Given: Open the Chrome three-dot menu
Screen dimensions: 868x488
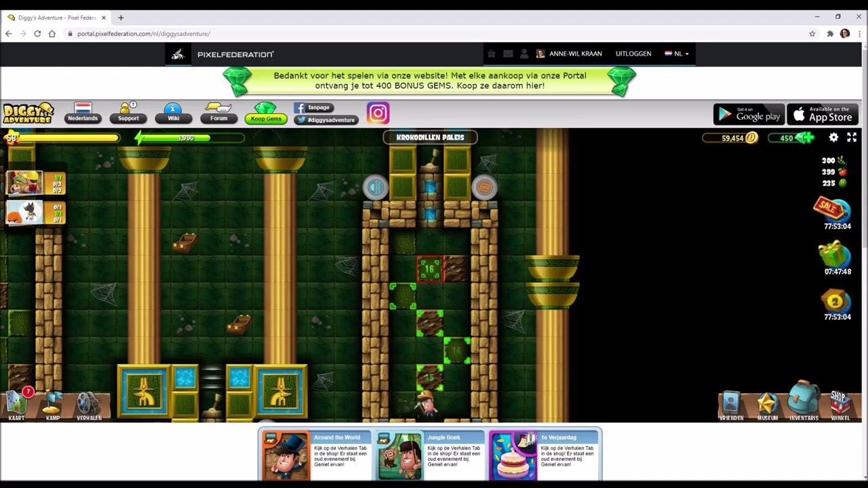Looking at the screenshot, I should pyautogui.click(x=859, y=34).
